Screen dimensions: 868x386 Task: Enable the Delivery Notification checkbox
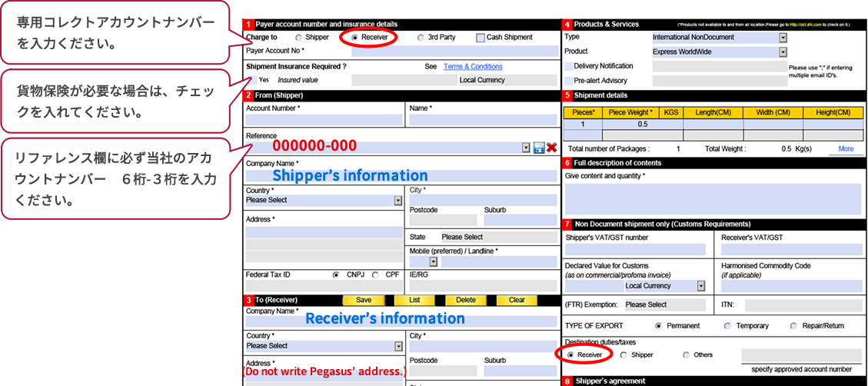(x=568, y=66)
